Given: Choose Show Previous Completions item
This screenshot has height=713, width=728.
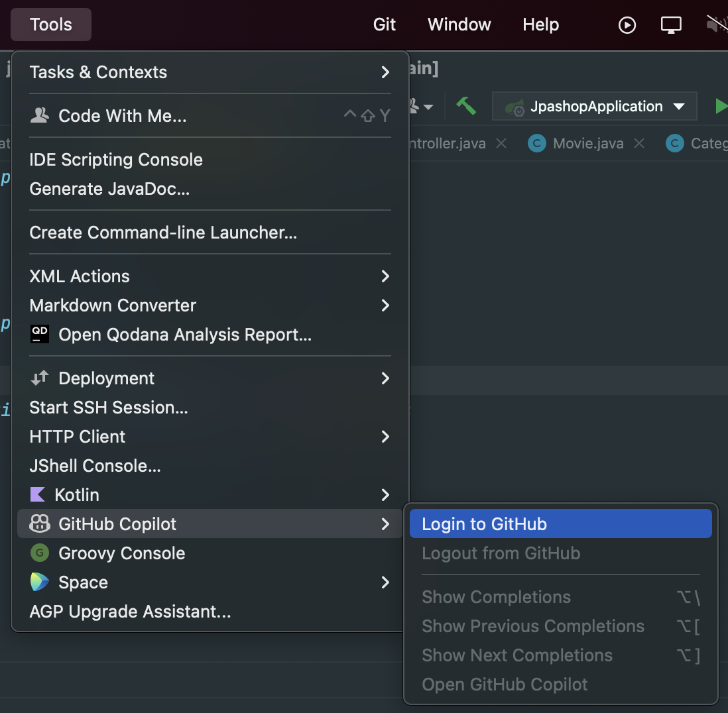Looking at the screenshot, I should pos(560,626).
